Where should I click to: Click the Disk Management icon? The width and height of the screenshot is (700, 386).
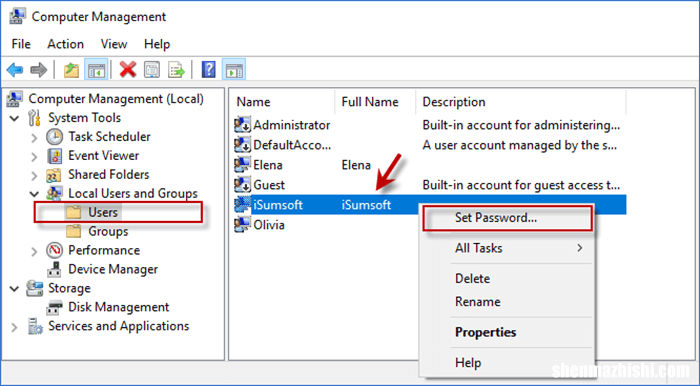[54, 307]
